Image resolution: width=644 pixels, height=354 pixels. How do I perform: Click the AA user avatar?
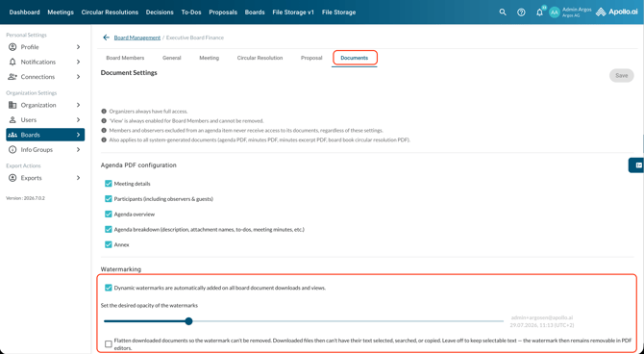(555, 13)
